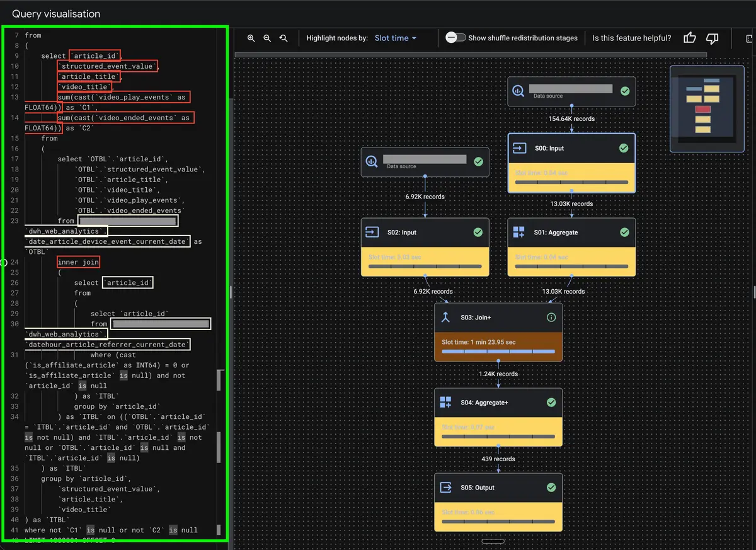Click the S03: Join+ info icon
756x550 pixels.
551,318
